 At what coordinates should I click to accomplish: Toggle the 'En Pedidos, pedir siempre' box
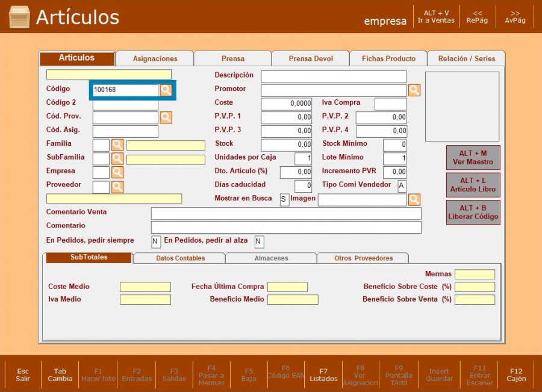click(x=156, y=241)
